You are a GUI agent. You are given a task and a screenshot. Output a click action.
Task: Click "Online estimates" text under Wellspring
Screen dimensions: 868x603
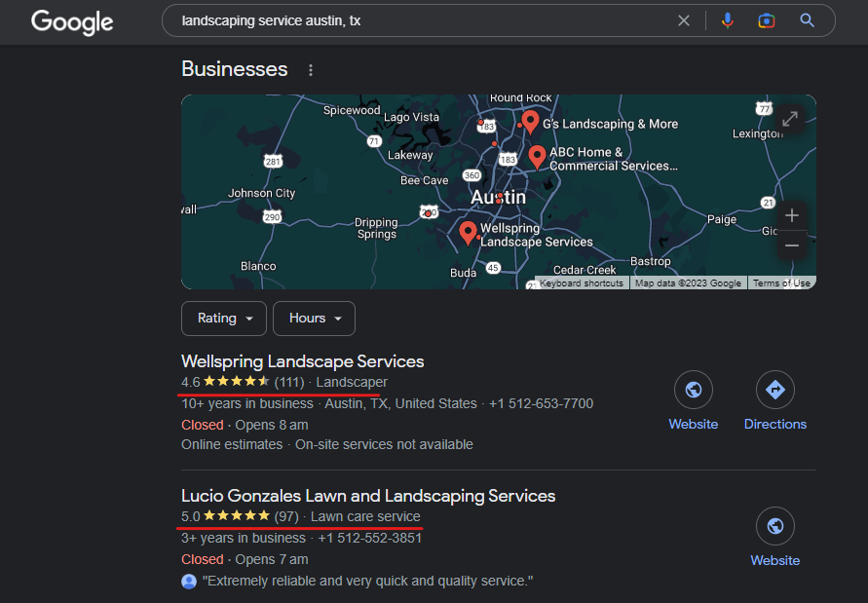coord(232,444)
